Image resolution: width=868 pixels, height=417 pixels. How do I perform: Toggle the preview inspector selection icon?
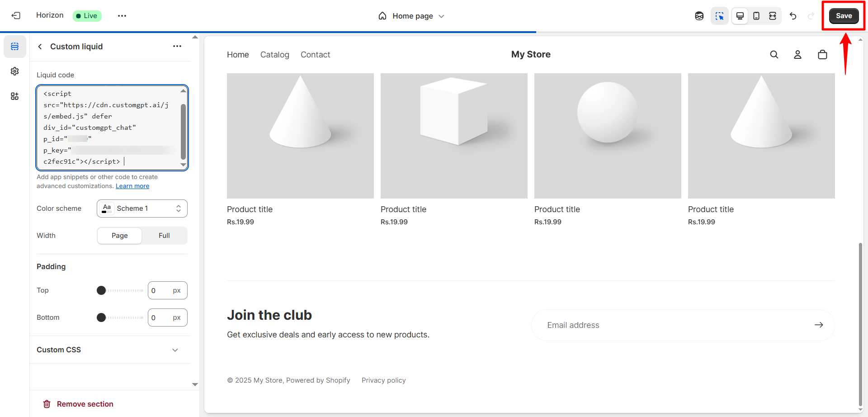719,16
